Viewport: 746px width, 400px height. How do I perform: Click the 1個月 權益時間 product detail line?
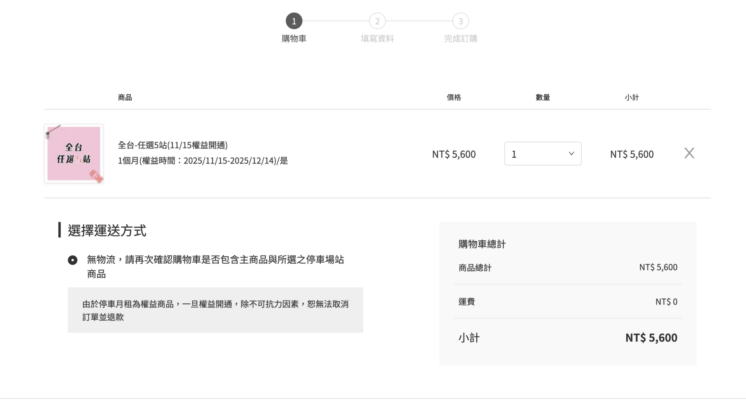[x=203, y=160]
